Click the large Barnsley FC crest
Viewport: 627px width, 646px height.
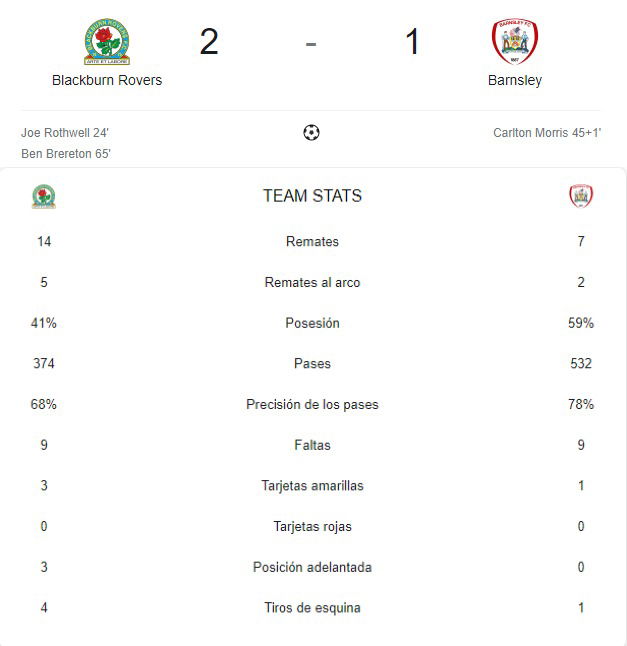click(x=515, y=41)
